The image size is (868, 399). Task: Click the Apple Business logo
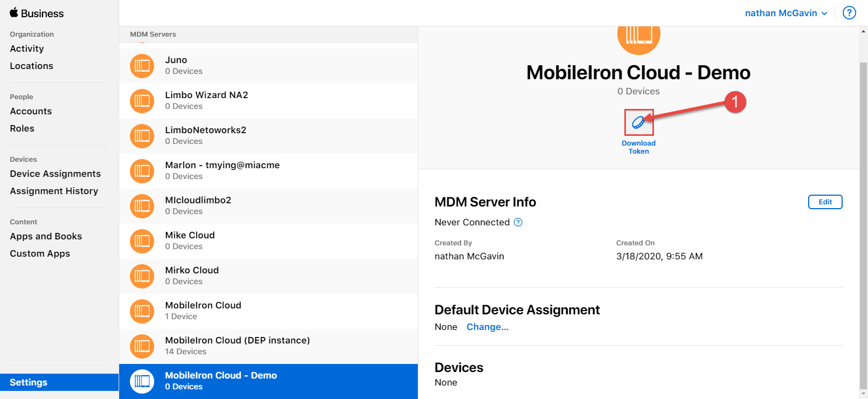[x=36, y=12]
